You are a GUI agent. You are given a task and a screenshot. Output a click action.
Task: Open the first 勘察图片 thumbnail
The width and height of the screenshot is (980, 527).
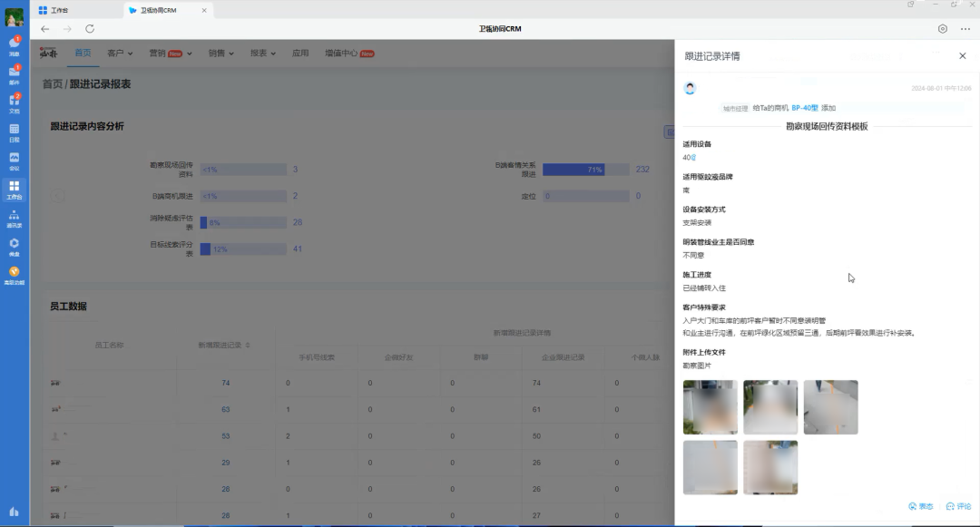tap(710, 407)
